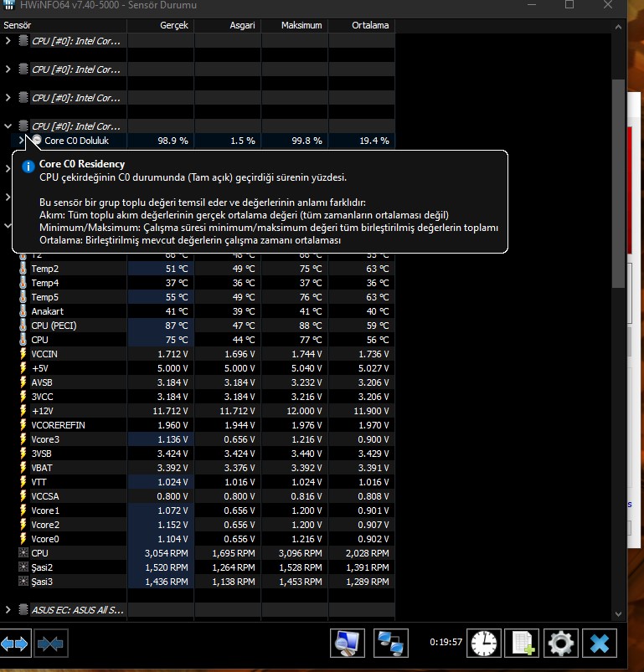
Task: Select the 3VCC sensor row label
Action: click(x=42, y=397)
